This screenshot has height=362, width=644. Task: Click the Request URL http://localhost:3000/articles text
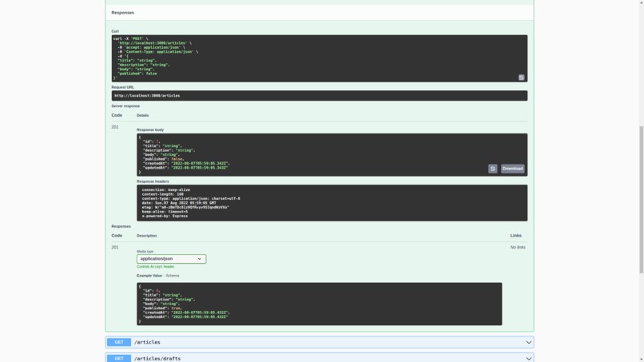tap(147, 96)
